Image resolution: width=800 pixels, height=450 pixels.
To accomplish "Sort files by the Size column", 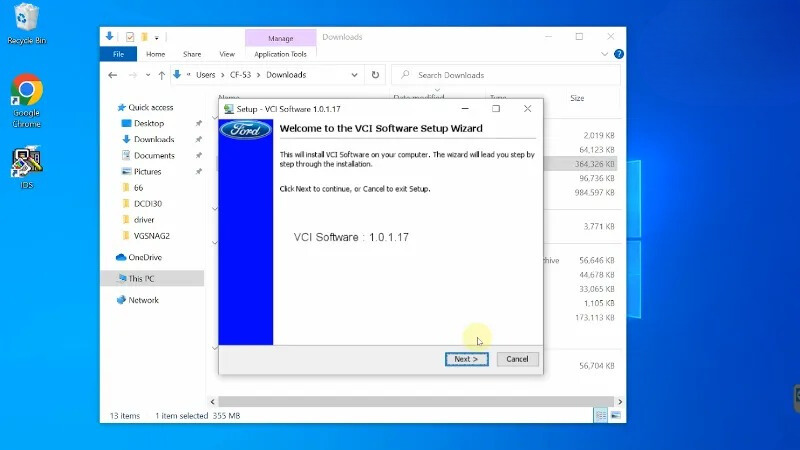I will click(577, 98).
